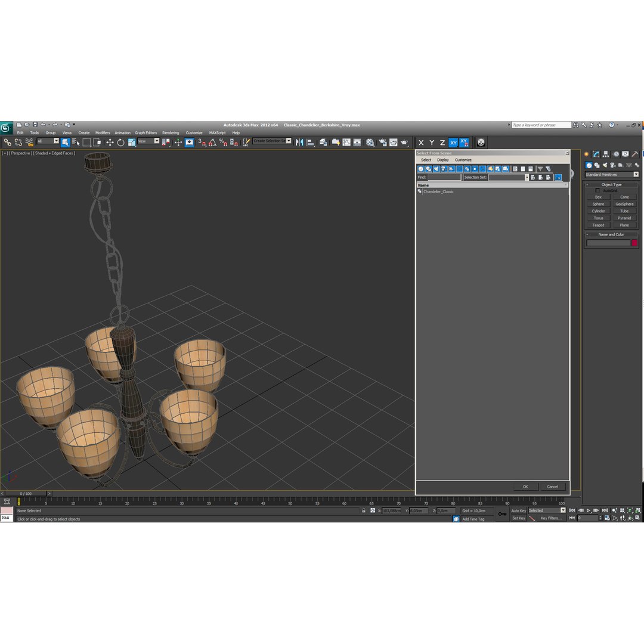Viewport: 644px width, 644px height.
Task: Toggle the AutoGrid checkbox
Action: (x=597, y=191)
